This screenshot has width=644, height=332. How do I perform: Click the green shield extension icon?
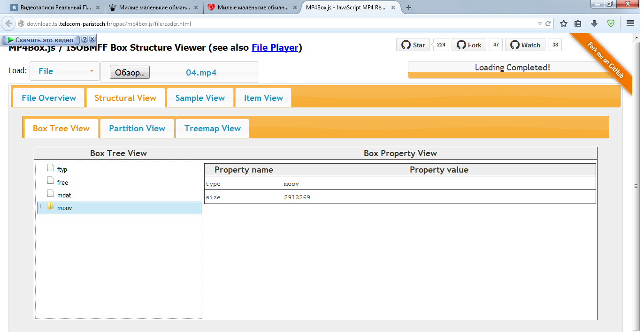(x=611, y=23)
